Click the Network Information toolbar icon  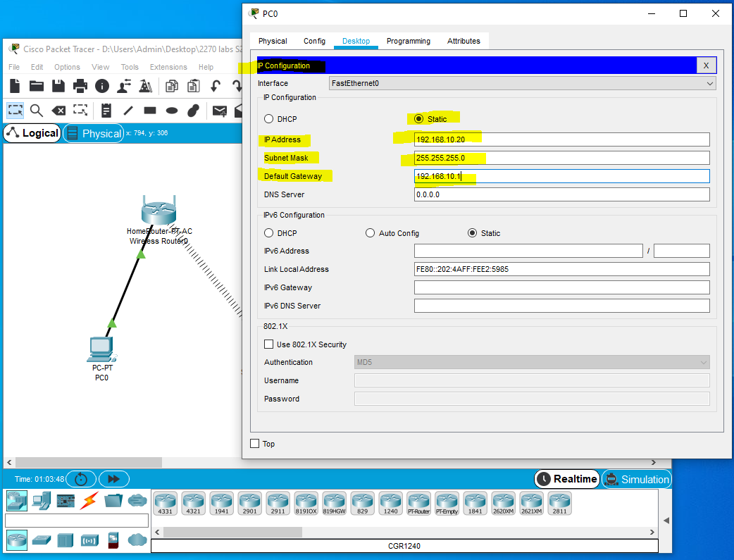click(103, 86)
